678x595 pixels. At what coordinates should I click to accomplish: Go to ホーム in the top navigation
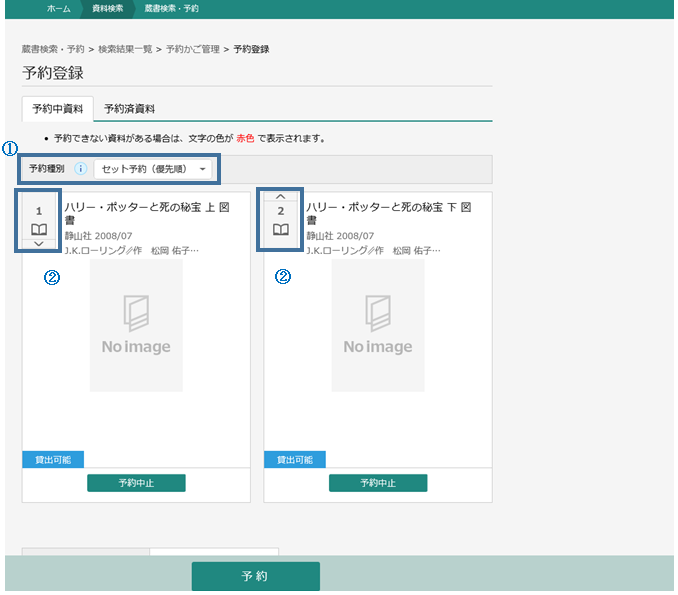[x=58, y=9]
